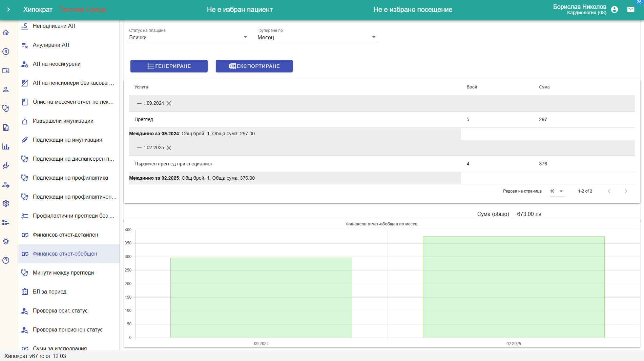Click the bug report icon in rail
The image size is (644, 361).
click(6, 241)
